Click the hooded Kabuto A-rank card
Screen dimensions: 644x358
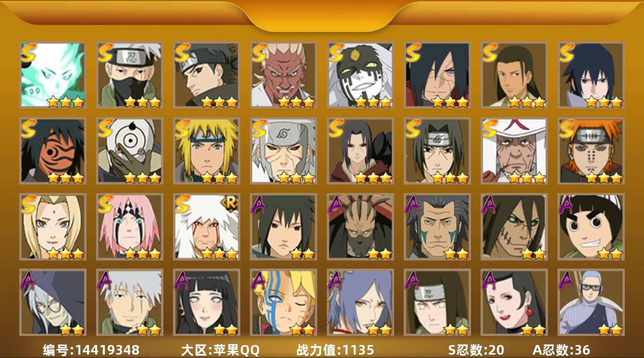coord(53,303)
